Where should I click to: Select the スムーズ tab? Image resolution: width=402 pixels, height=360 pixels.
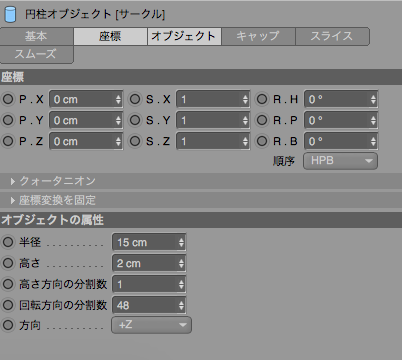click(36, 54)
